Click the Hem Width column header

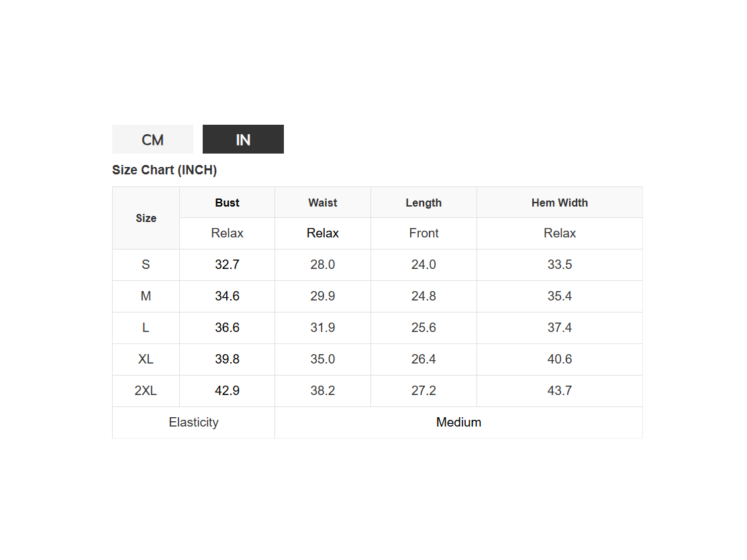tap(560, 203)
